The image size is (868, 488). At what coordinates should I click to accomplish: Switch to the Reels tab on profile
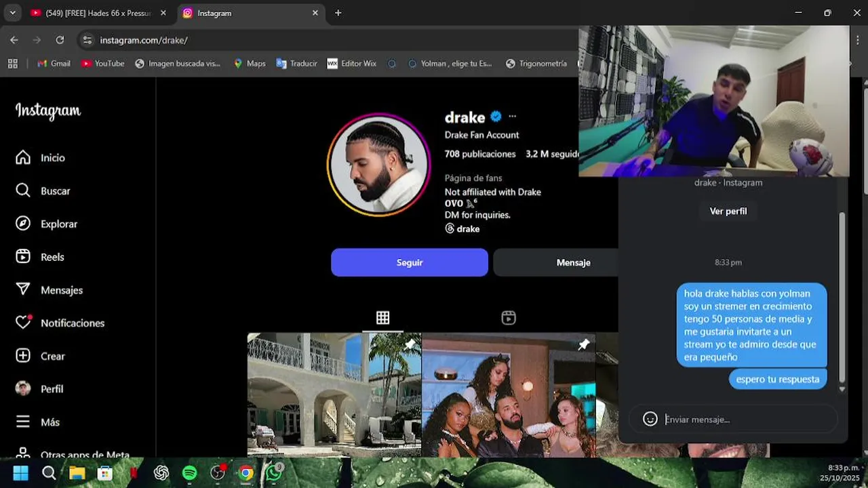coord(509,318)
